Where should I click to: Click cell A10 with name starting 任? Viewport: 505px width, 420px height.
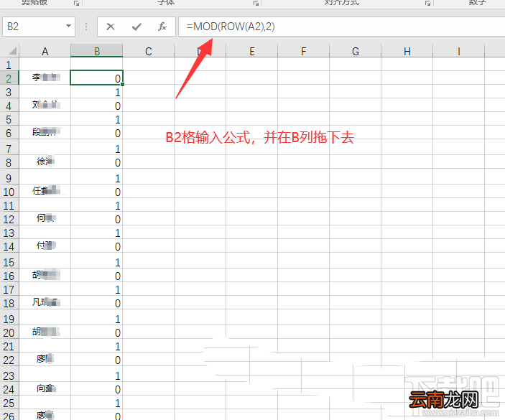pyautogui.click(x=45, y=192)
